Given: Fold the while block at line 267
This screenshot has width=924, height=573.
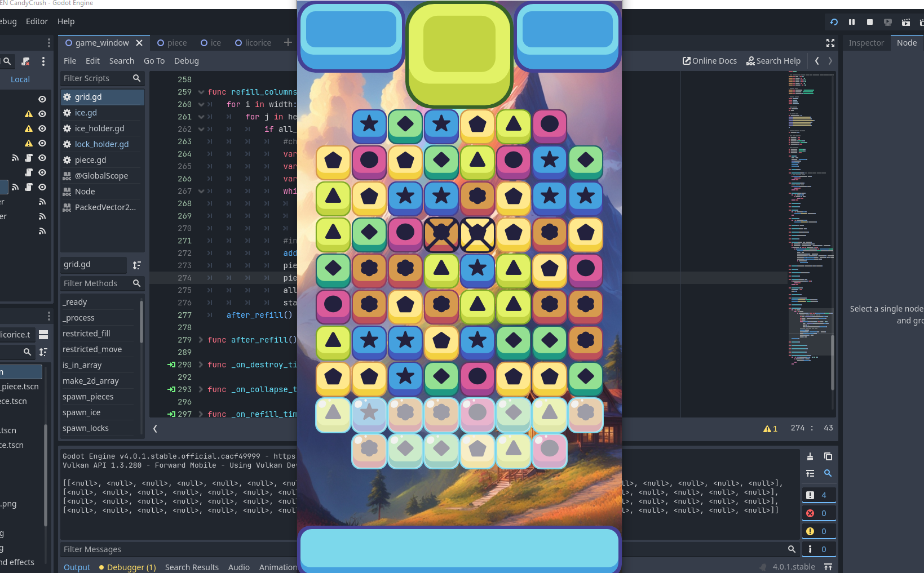Looking at the screenshot, I should [x=201, y=191].
